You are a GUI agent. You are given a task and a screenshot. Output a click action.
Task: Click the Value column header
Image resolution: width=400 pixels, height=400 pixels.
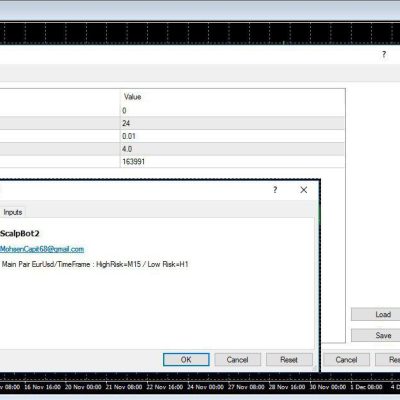(x=232, y=97)
